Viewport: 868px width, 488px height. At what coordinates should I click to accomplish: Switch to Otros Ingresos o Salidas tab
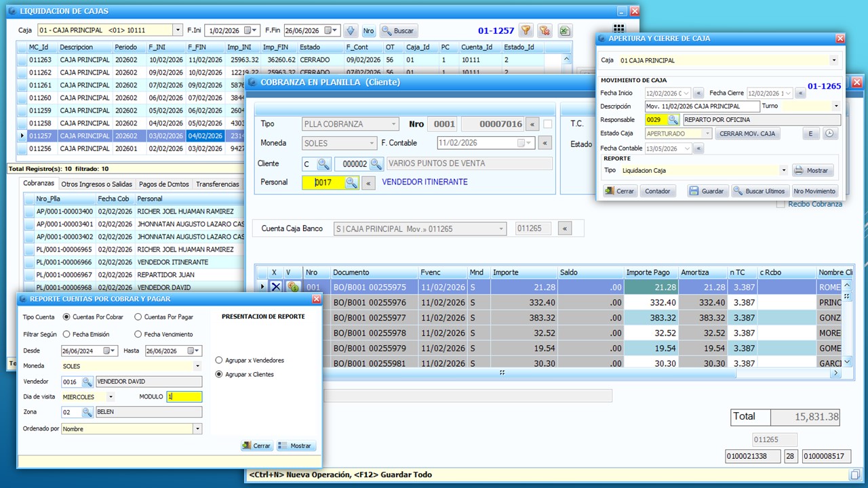pos(96,184)
